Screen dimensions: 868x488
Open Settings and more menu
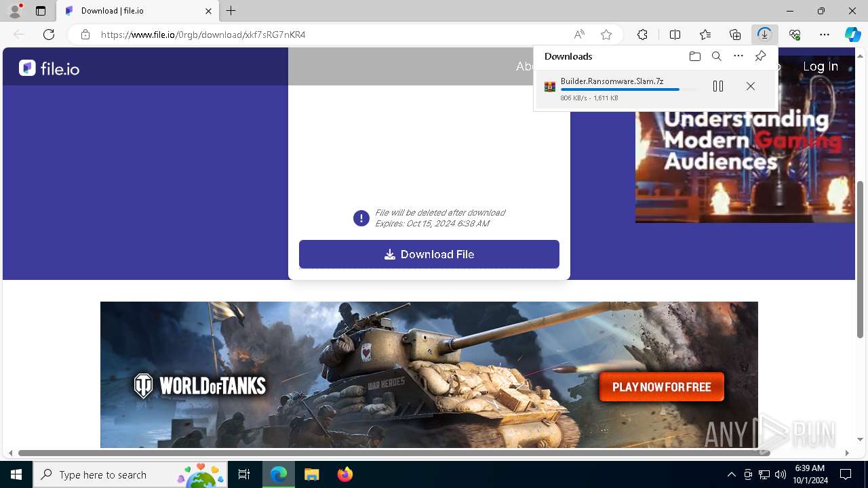click(x=825, y=35)
